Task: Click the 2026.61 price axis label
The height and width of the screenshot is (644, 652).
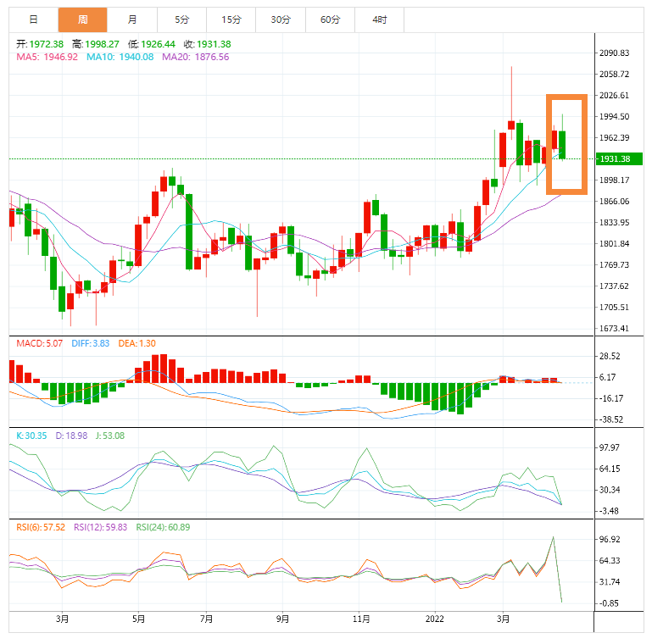Action: click(x=614, y=96)
